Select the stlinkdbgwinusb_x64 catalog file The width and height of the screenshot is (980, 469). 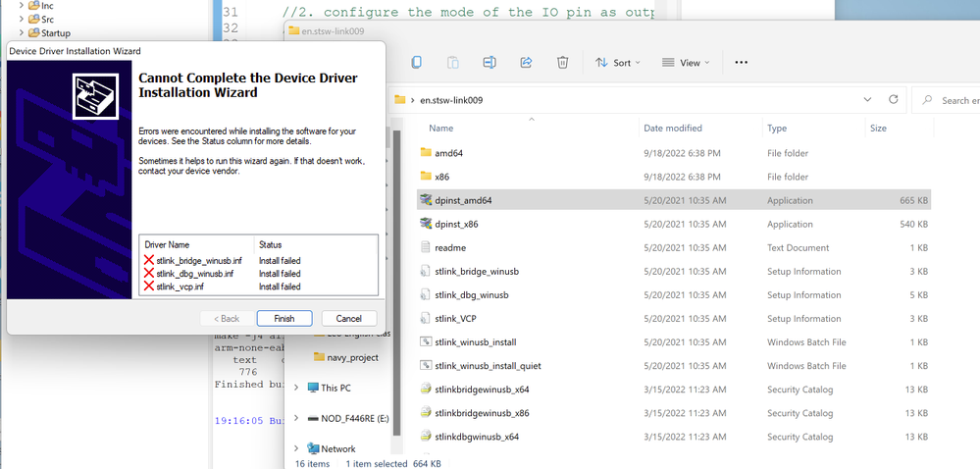coord(674,437)
